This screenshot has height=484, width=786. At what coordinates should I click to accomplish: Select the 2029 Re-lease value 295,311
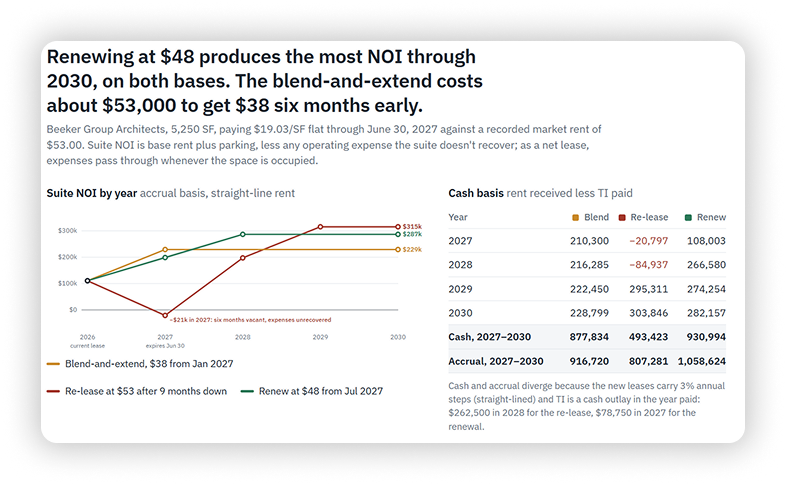tap(648, 289)
